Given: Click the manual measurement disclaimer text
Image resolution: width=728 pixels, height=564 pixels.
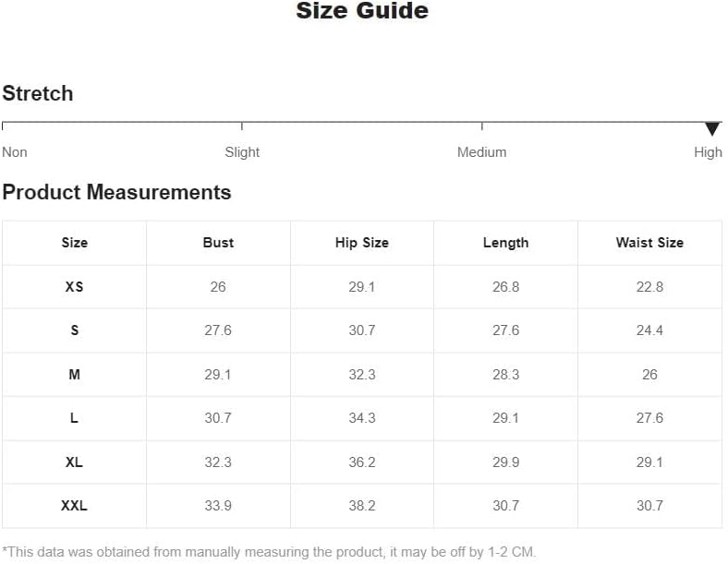Looking at the screenshot, I should 269,552.
